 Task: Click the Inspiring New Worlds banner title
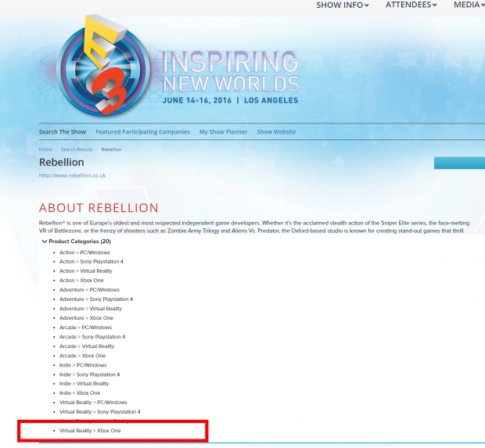[x=231, y=72]
